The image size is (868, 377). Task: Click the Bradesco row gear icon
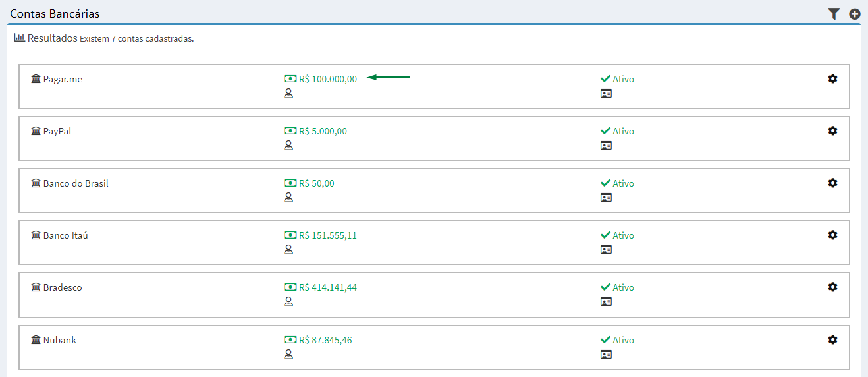(x=832, y=287)
